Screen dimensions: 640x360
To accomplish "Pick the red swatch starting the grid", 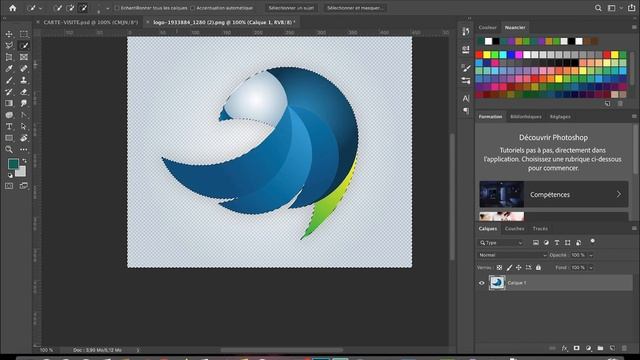I will (x=479, y=55).
